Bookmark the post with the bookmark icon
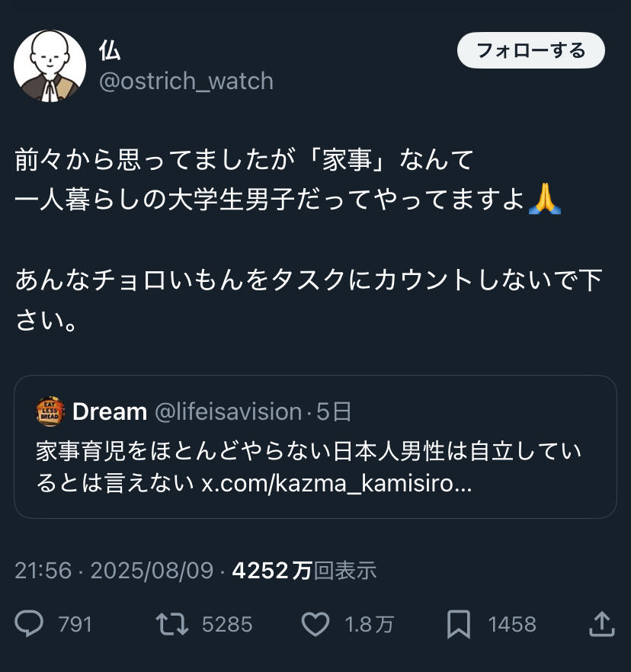631x672 pixels. pos(459,625)
